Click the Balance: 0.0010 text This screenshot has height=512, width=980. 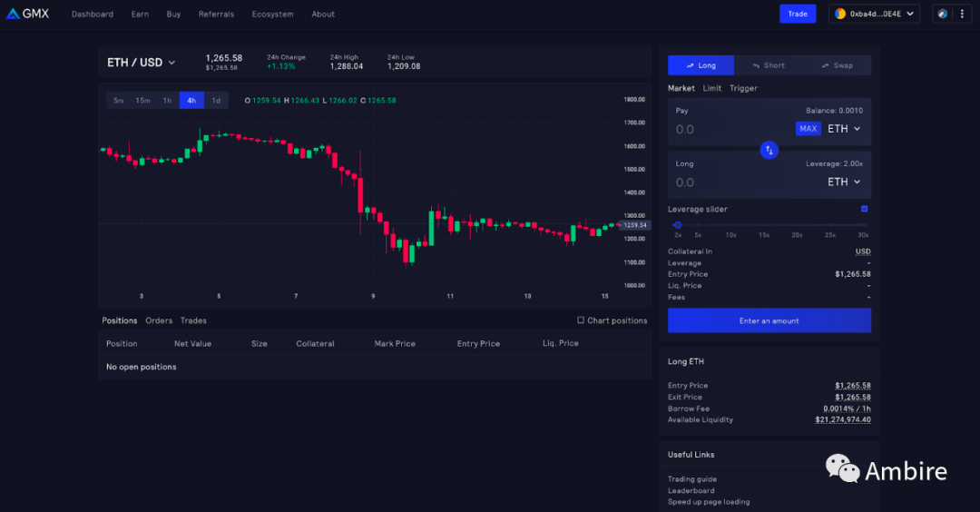click(x=834, y=111)
